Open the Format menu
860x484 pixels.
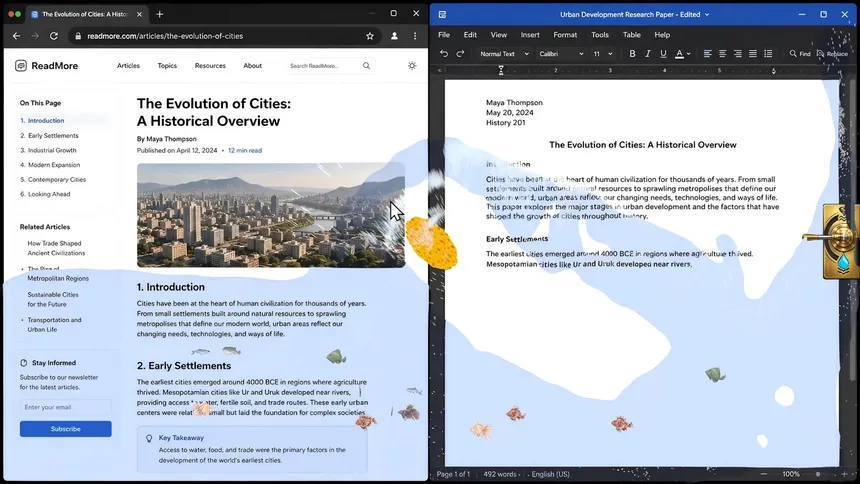565,35
